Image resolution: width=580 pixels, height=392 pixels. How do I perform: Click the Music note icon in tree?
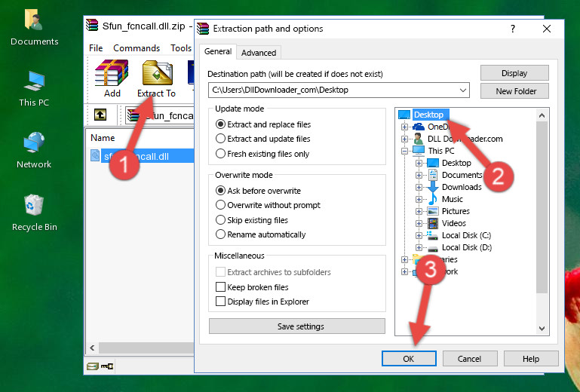coord(433,199)
